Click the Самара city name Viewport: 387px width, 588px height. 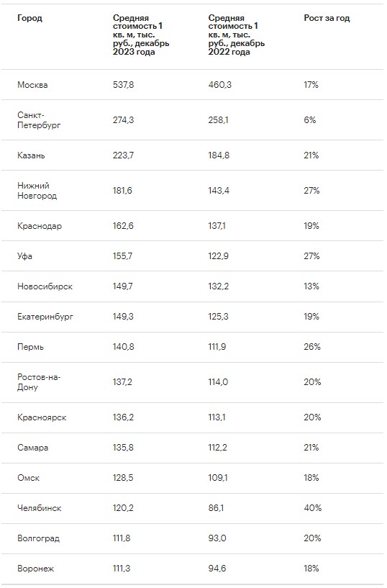pos(32,448)
